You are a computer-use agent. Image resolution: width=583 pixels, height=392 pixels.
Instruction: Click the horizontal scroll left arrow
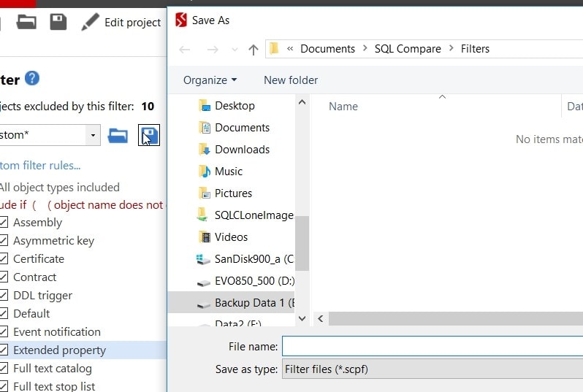click(x=321, y=318)
